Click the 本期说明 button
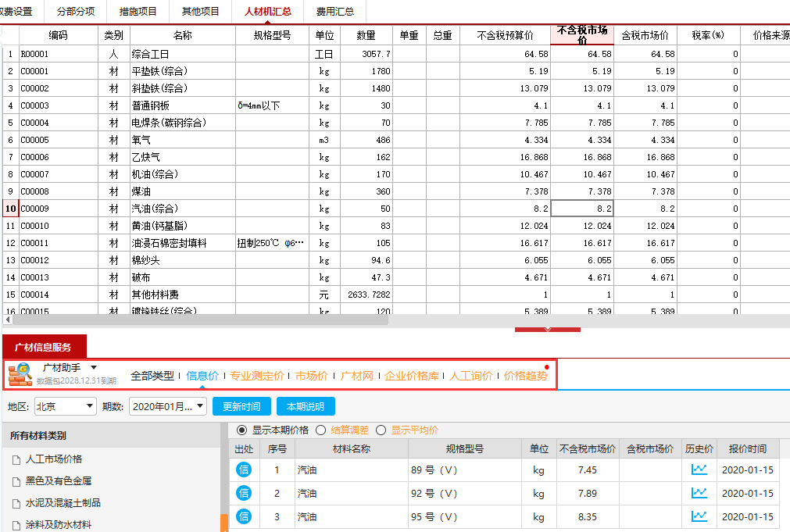Image resolution: width=790 pixels, height=532 pixels. pos(306,406)
